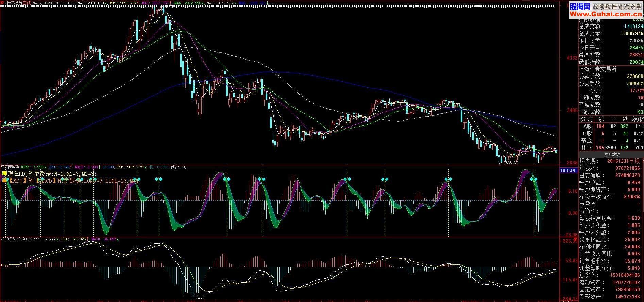
Task: Click the DEA: -41.825 value
Action: 74,239
